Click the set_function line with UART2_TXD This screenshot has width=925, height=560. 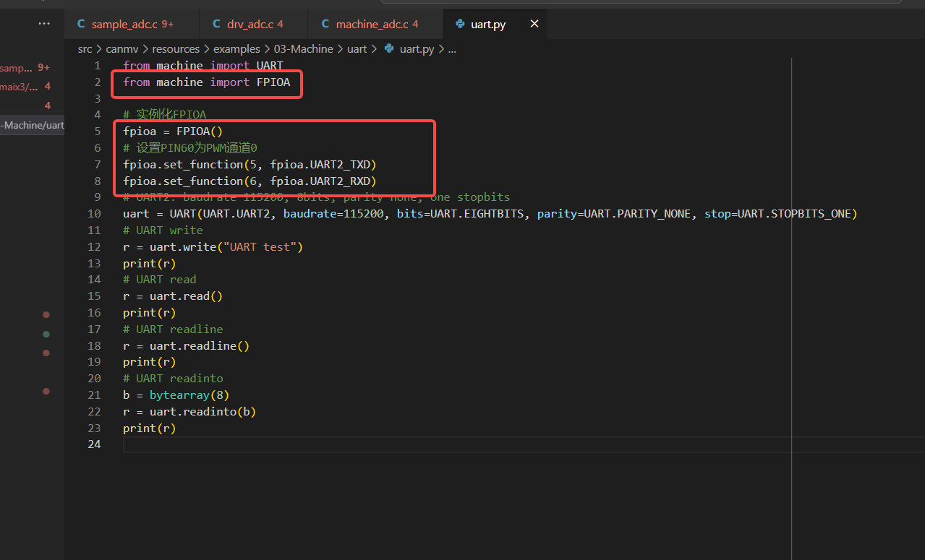[x=250, y=165]
